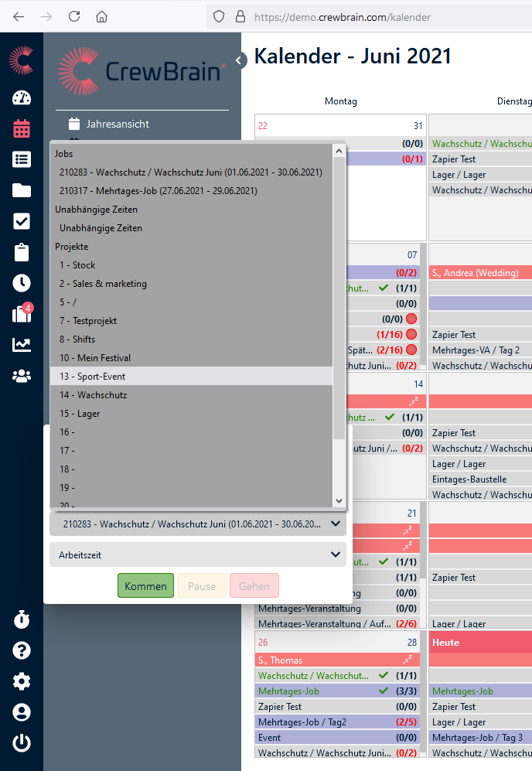Viewport: 532px width, 771px height.
Task: Open the list view sidebar icon
Action: tap(22, 159)
